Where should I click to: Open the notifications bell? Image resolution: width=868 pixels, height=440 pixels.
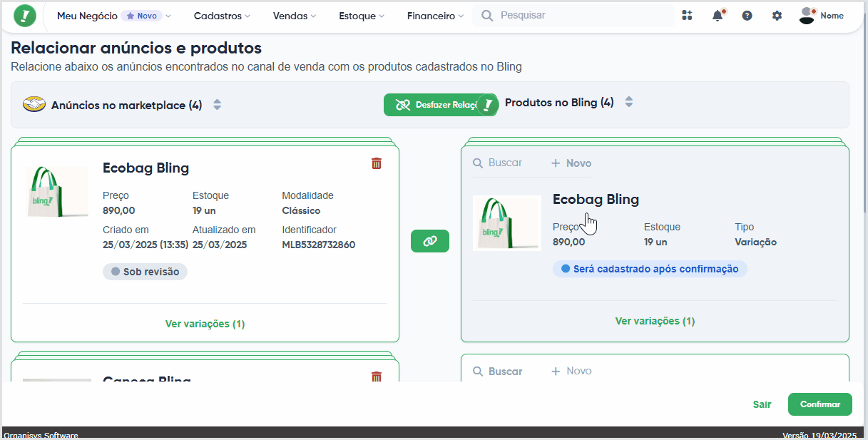click(x=718, y=16)
